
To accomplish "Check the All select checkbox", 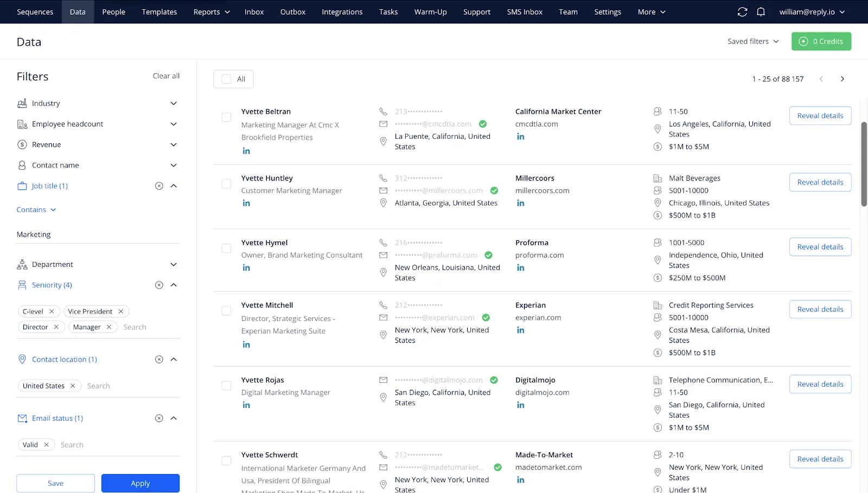I will click(x=227, y=79).
